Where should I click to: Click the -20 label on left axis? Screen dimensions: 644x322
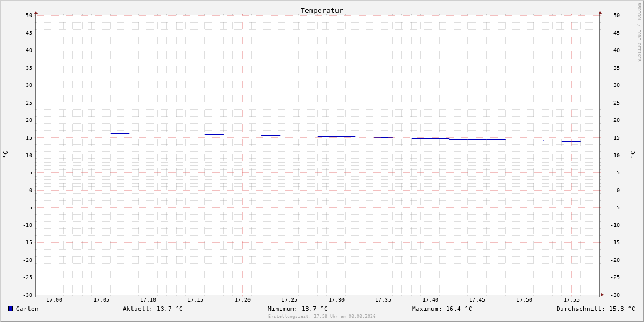tap(27, 260)
